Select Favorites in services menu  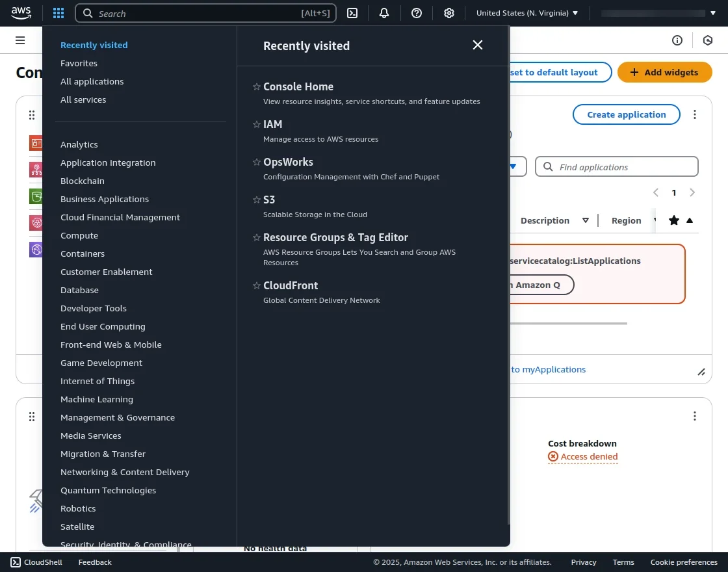(x=79, y=63)
